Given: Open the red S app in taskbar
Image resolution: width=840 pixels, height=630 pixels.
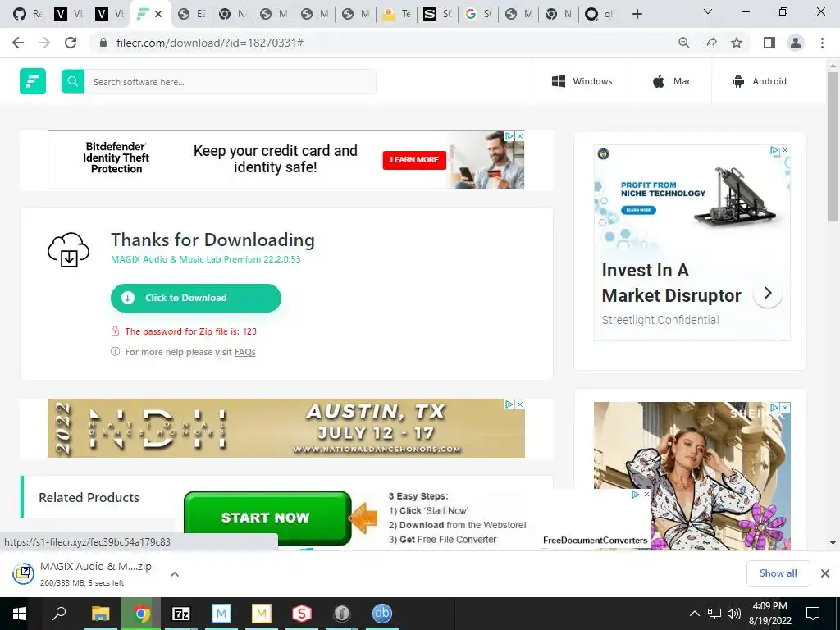Looking at the screenshot, I should [302, 614].
